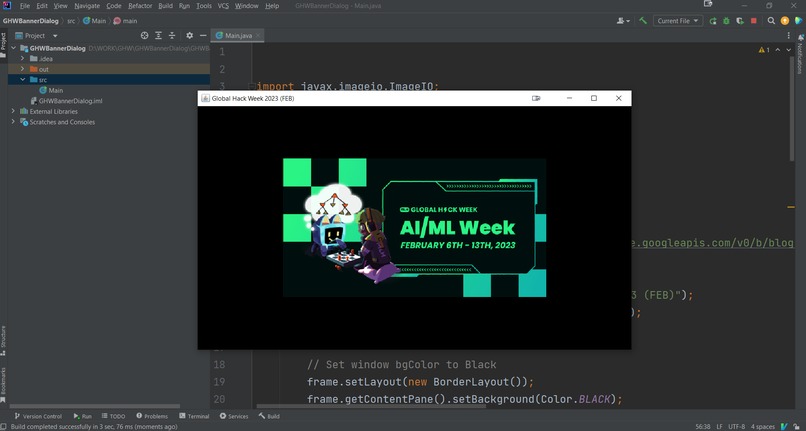Expand Scratches and Consoles node

point(13,122)
